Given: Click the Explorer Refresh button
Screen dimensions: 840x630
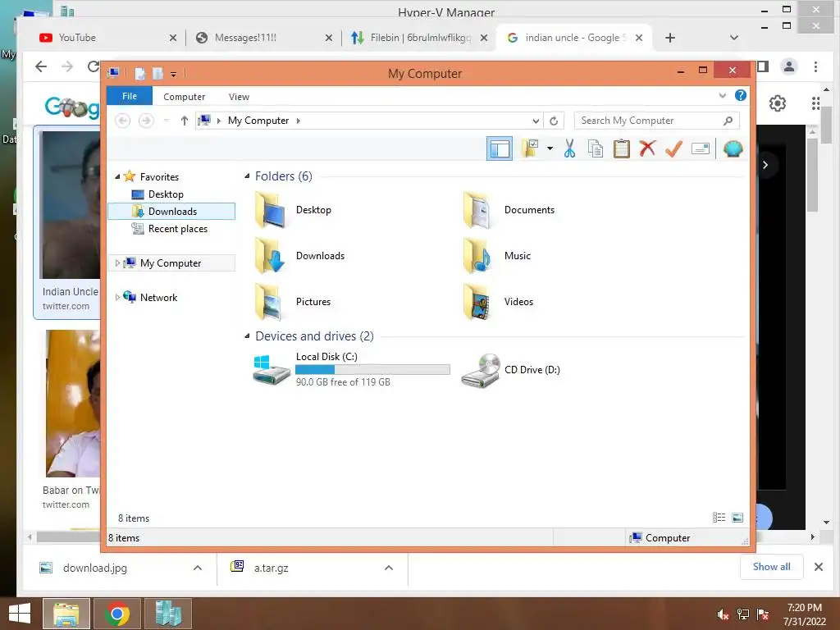Looking at the screenshot, I should pyautogui.click(x=554, y=121).
